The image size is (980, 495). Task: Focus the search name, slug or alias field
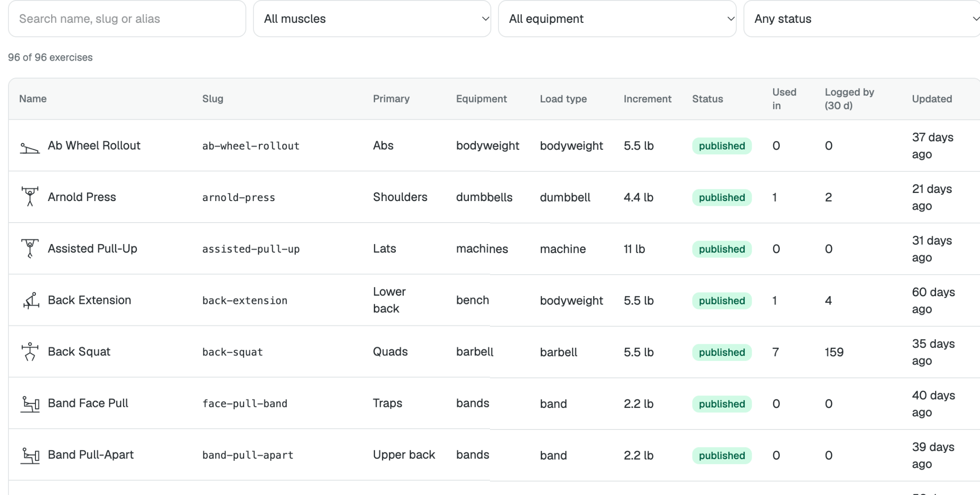coord(127,19)
